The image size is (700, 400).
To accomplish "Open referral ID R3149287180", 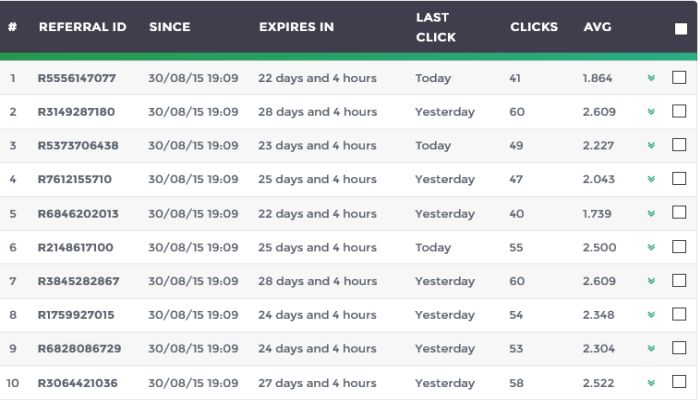I will pos(76,112).
